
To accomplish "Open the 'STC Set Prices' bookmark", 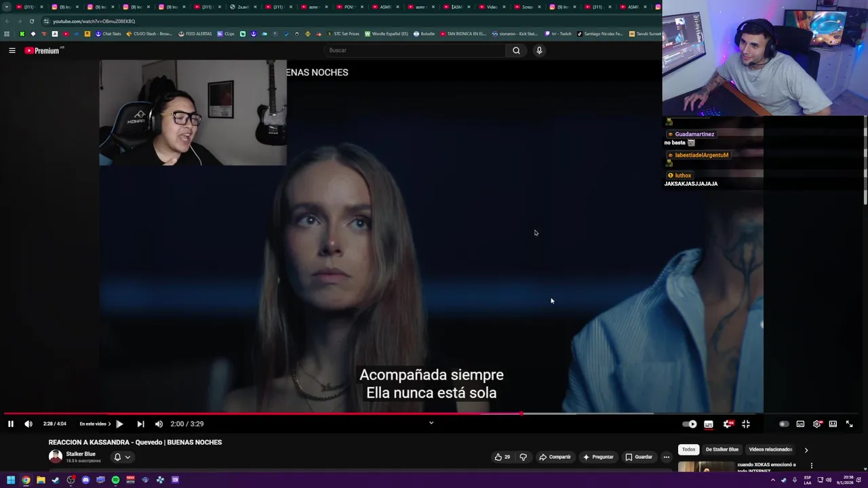I will 344,34.
